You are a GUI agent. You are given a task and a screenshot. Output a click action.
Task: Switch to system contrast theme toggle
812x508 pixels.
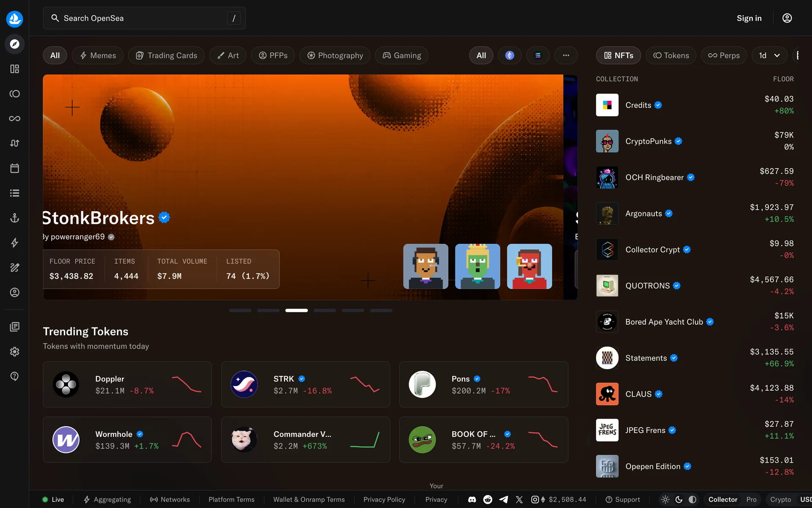coord(692,500)
